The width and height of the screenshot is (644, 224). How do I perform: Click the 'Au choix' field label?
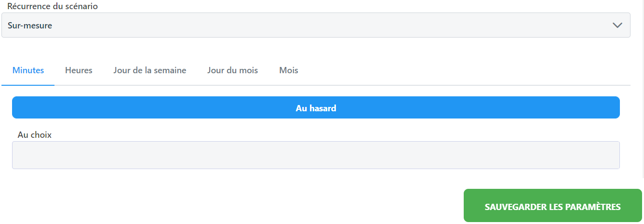34,135
